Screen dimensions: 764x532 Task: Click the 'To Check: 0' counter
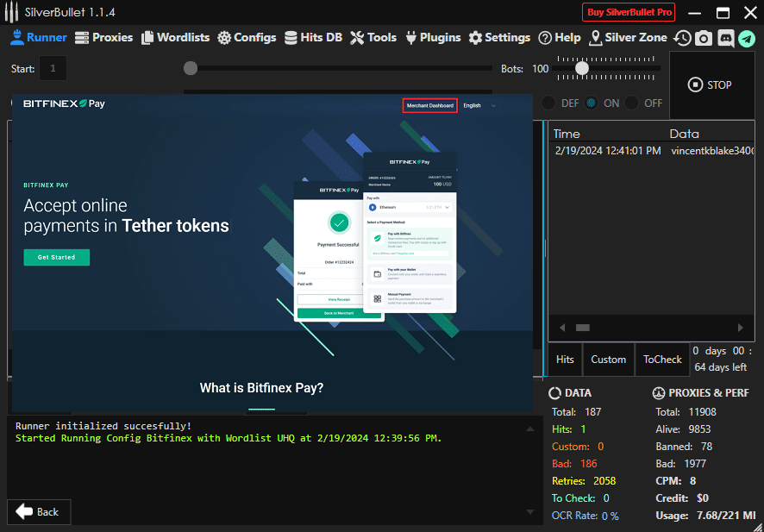[x=580, y=498]
